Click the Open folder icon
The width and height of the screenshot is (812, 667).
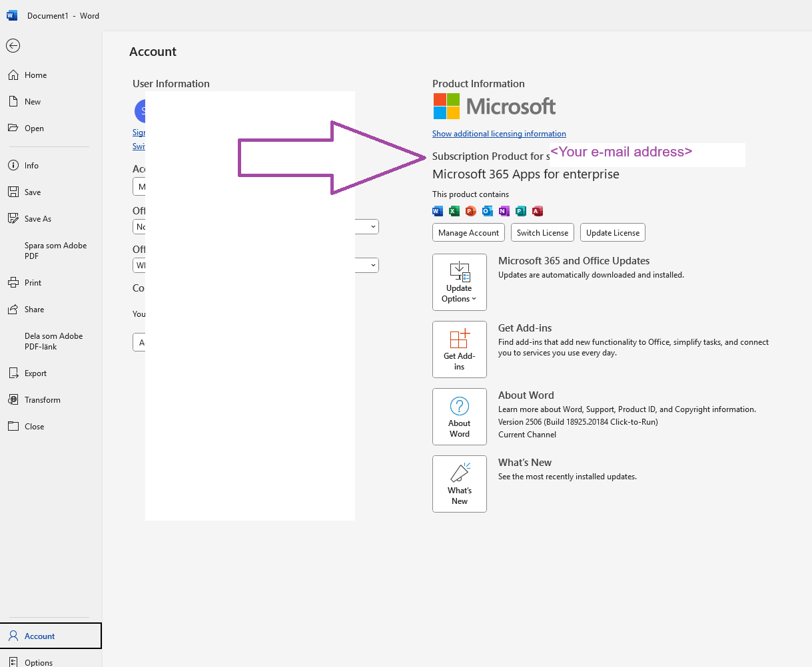coord(13,128)
